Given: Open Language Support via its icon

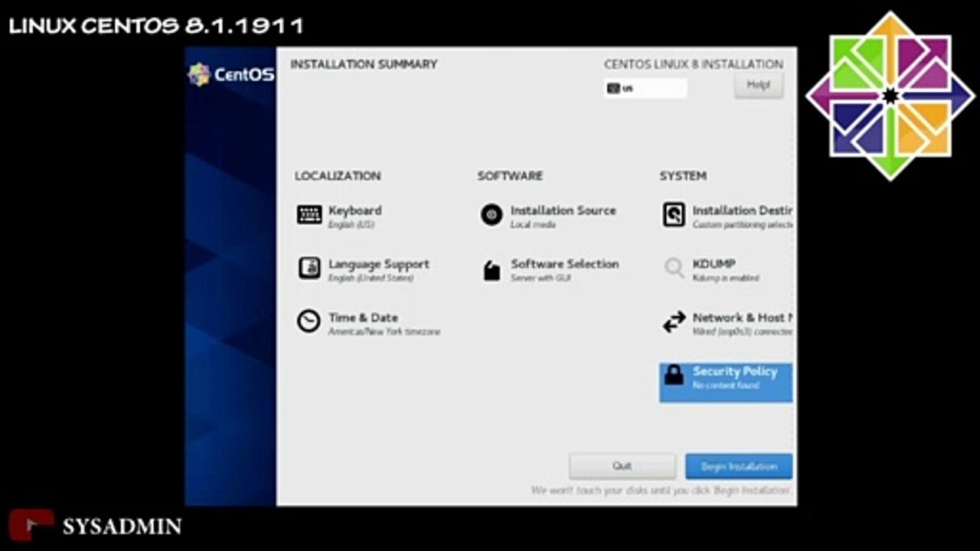Looking at the screenshot, I should click(x=309, y=268).
